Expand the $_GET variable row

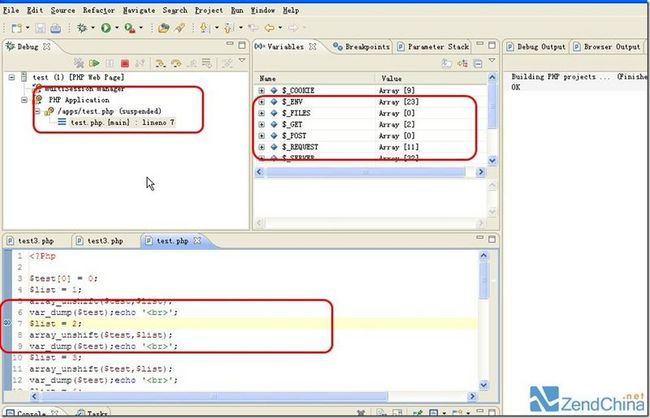click(x=262, y=124)
